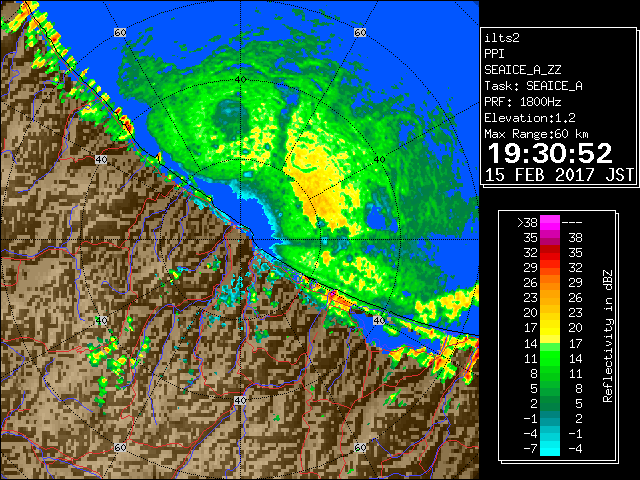Pick the bright green 11–14 dBZ legend swatch

[550, 358]
